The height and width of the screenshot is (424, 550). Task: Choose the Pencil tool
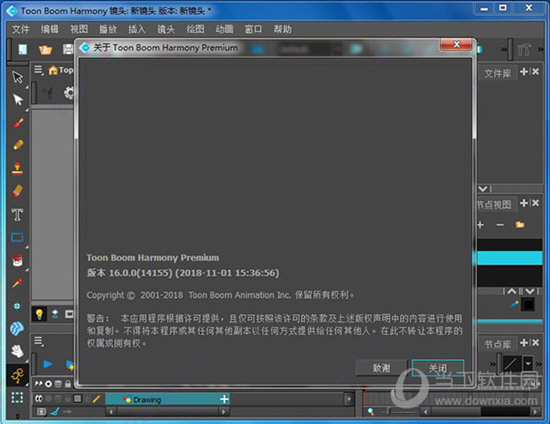click(x=18, y=145)
